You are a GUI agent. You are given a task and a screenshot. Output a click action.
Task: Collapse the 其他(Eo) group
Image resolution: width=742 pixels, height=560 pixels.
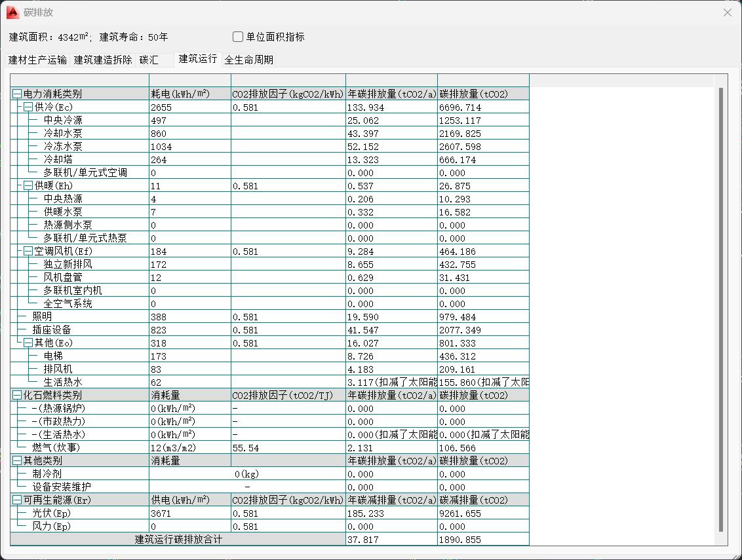pos(28,343)
